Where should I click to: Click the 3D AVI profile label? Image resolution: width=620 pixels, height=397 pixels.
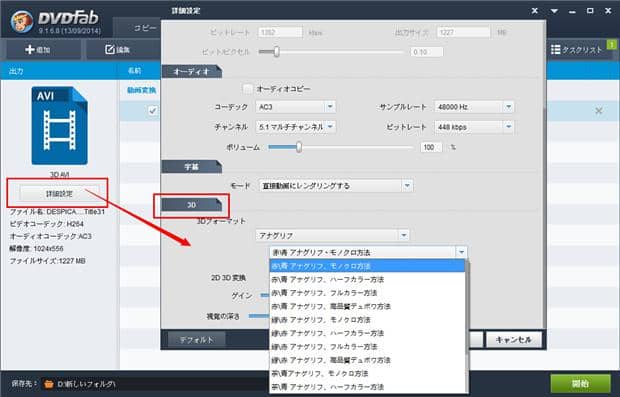click(59, 174)
